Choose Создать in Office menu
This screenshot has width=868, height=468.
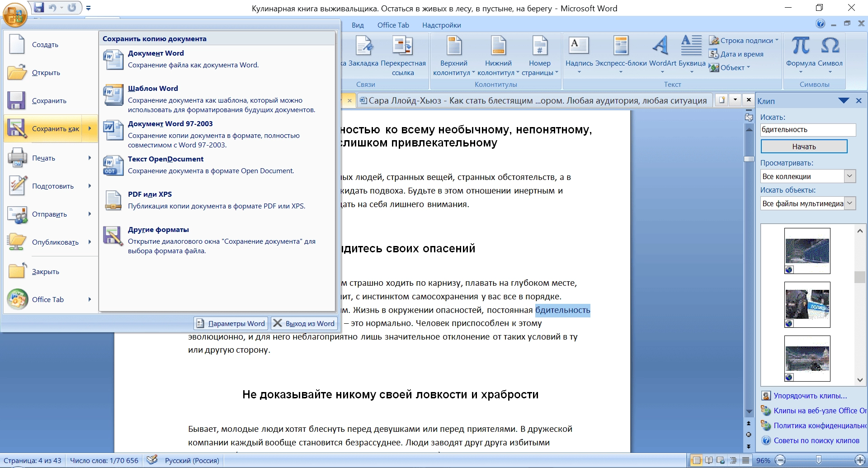pyautogui.click(x=51, y=44)
